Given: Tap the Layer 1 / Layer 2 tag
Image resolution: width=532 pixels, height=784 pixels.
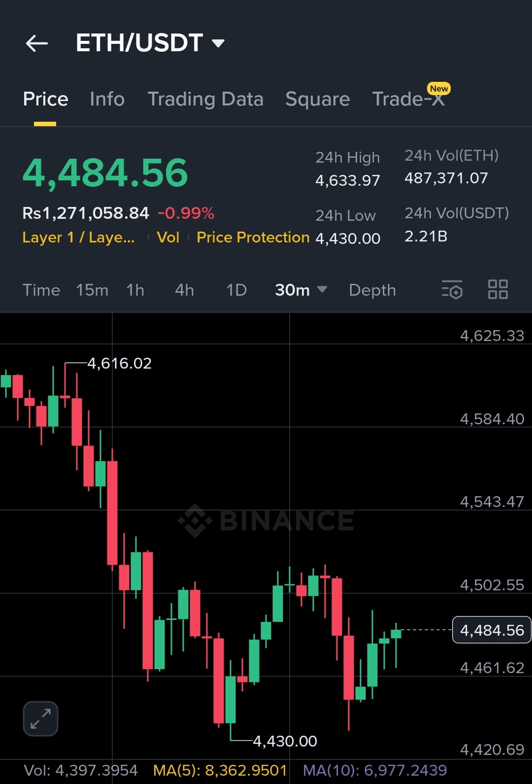Looking at the screenshot, I should (x=78, y=238).
